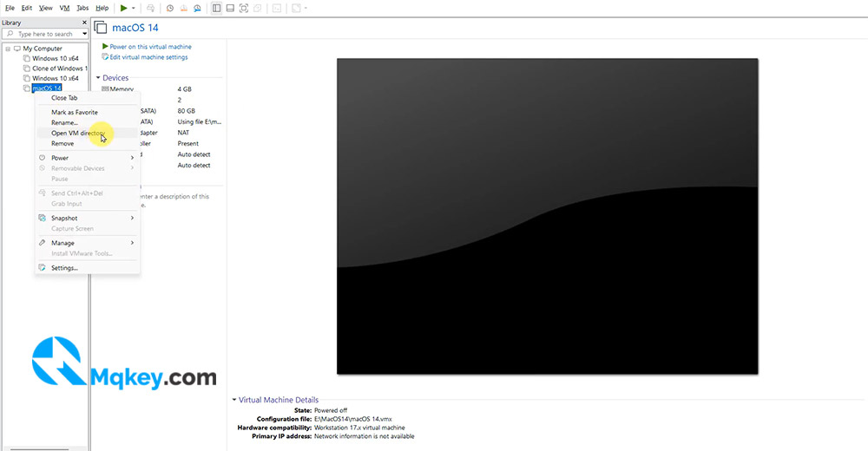Open the Library search dropdown arrow
868x451 pixels.
coord(85,34)
